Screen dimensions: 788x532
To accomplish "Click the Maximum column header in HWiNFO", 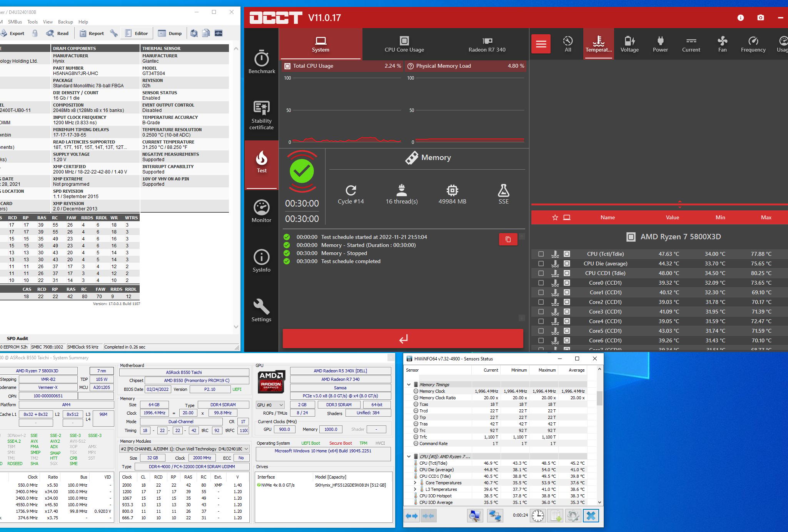I will (547, 370).
